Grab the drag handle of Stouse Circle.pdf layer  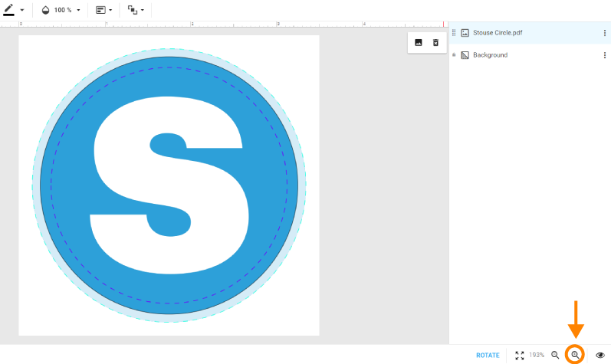tap(454, 33)
